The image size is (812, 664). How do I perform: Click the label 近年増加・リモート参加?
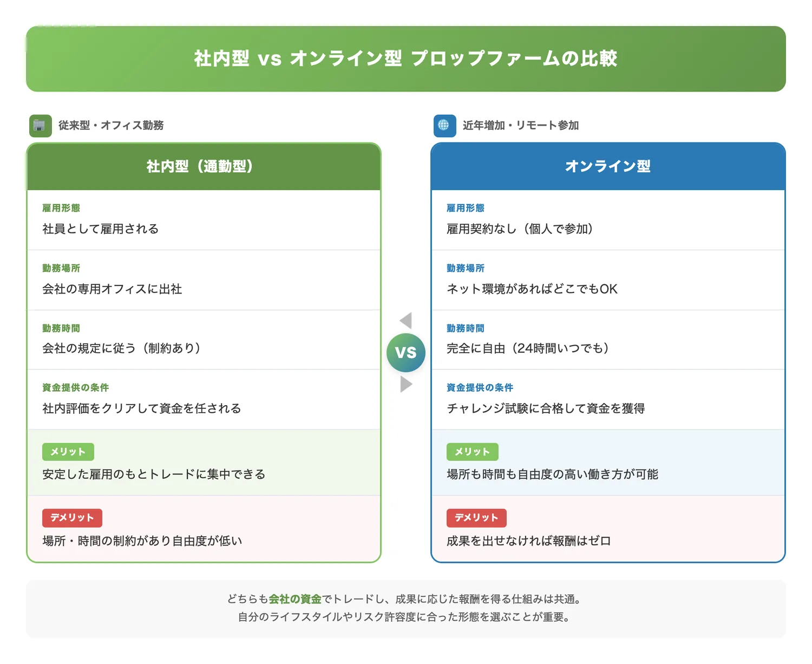coord(521,126)
